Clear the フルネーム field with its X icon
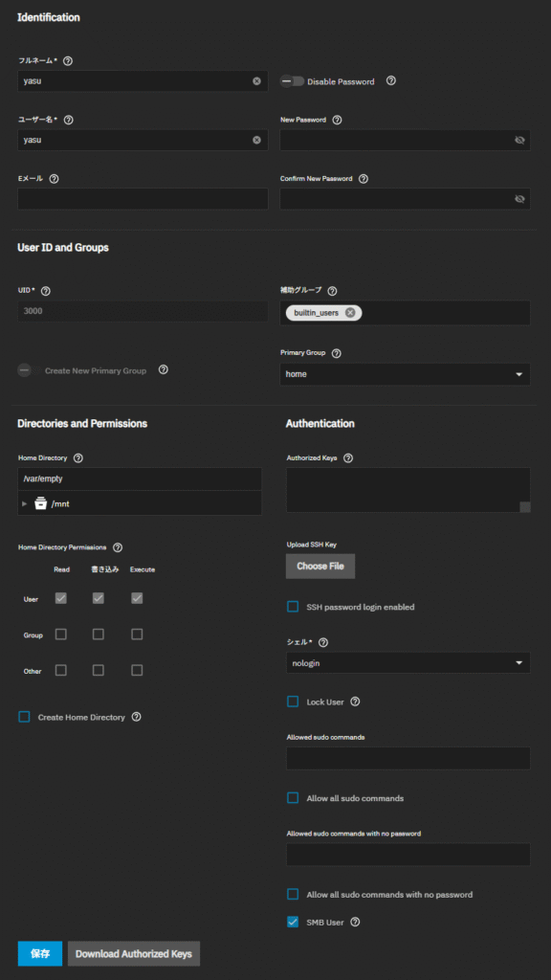Image resolution: width=551 pixels, height=980 pixels. click(256, 81)
